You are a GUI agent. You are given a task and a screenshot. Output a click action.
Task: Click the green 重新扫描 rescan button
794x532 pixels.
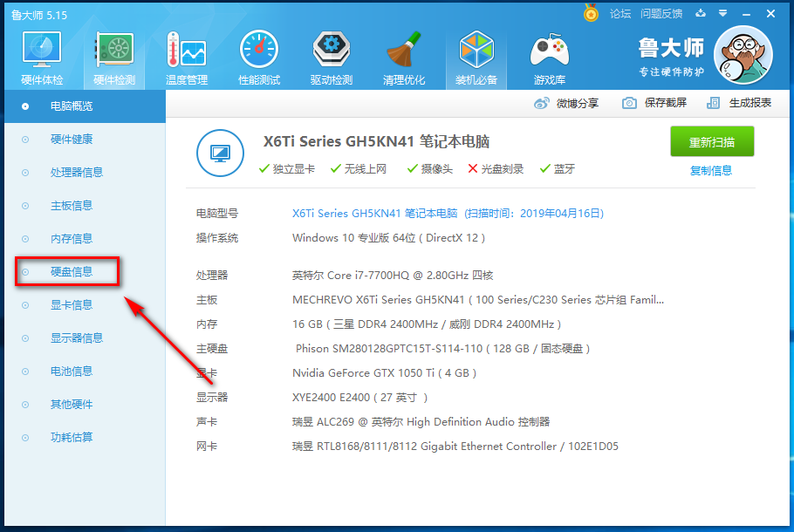coord(712,142)
